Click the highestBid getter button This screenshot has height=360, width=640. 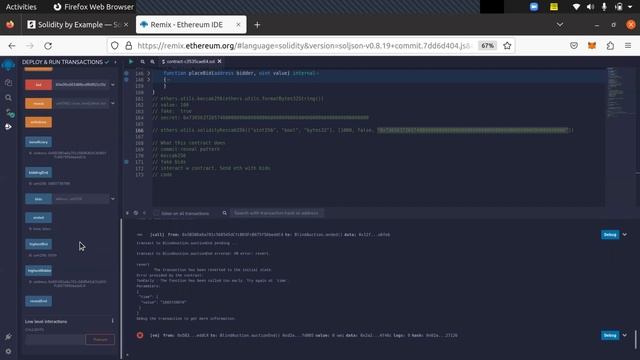[38, 244]
